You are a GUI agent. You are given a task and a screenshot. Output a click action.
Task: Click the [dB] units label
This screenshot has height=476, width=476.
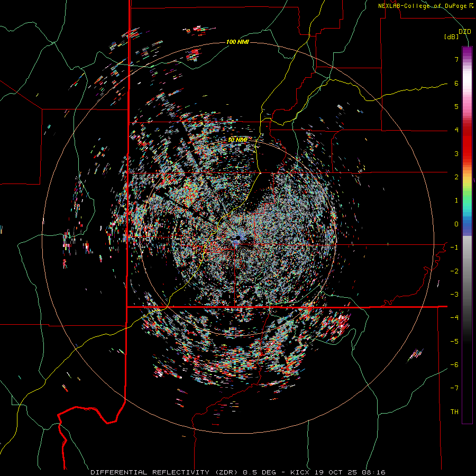point(452,37)
